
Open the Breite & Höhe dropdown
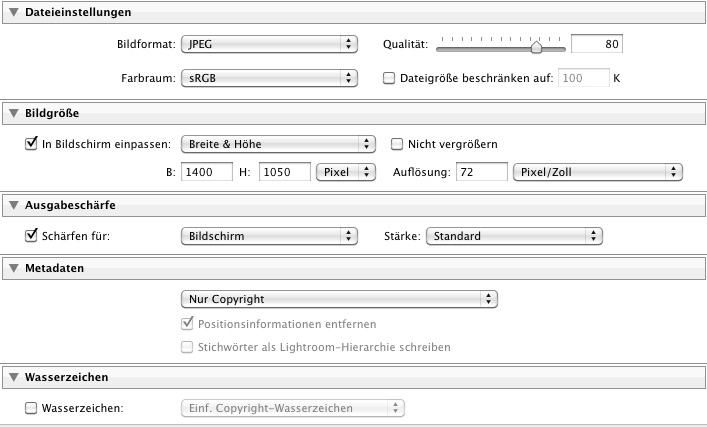[278, 144]
